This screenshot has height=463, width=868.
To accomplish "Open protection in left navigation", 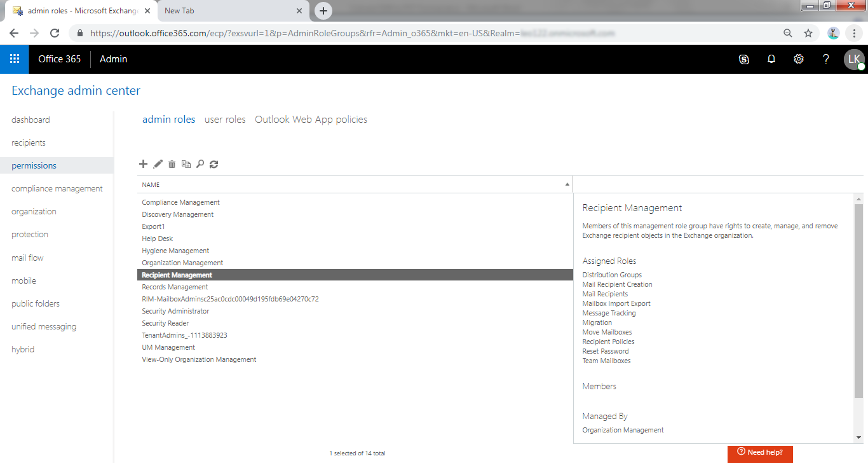I will (30, 234).
